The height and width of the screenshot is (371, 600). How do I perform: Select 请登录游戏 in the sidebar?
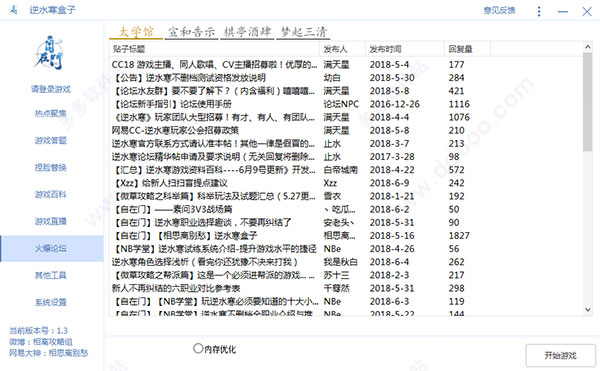pos(51,89)
